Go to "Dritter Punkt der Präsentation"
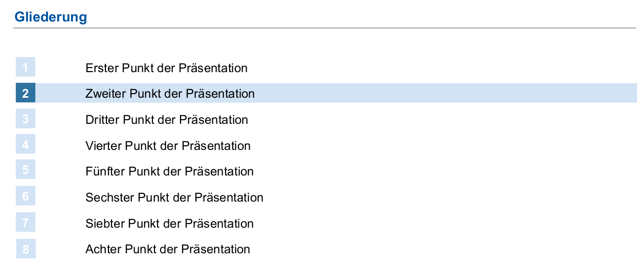Viewport: 644px width, 264px height. click(167, 120)
